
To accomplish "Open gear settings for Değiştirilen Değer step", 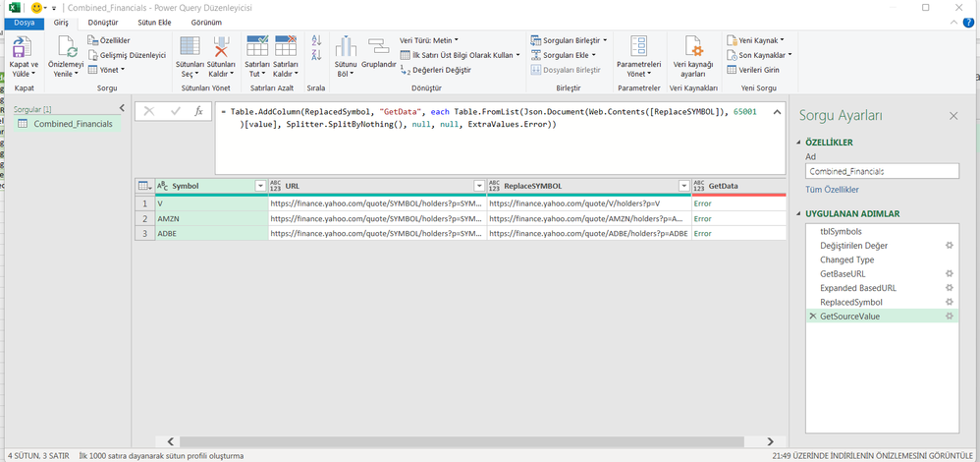I will (950, 246).
